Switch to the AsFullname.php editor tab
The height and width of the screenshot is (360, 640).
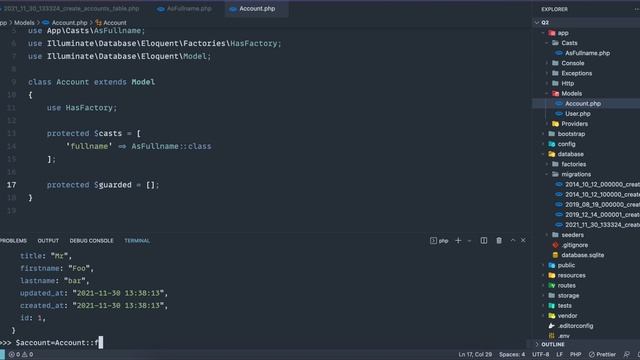point(184,9)
